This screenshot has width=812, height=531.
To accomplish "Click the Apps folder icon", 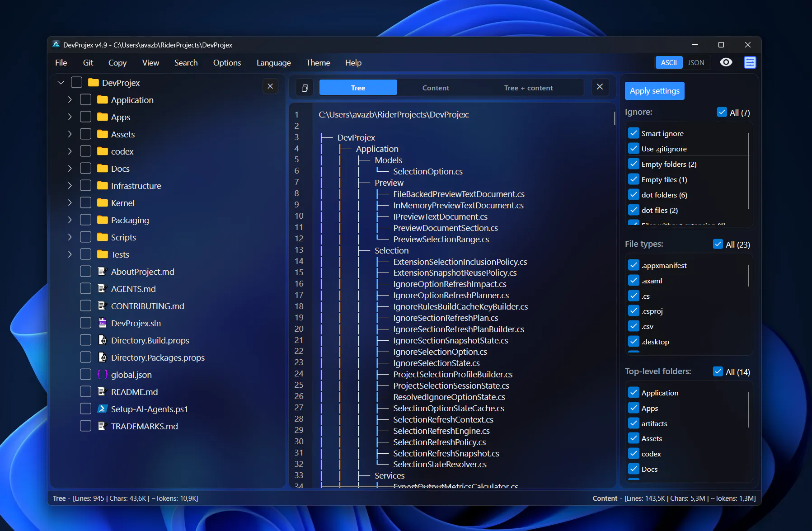I will click(x=103, y=117).
